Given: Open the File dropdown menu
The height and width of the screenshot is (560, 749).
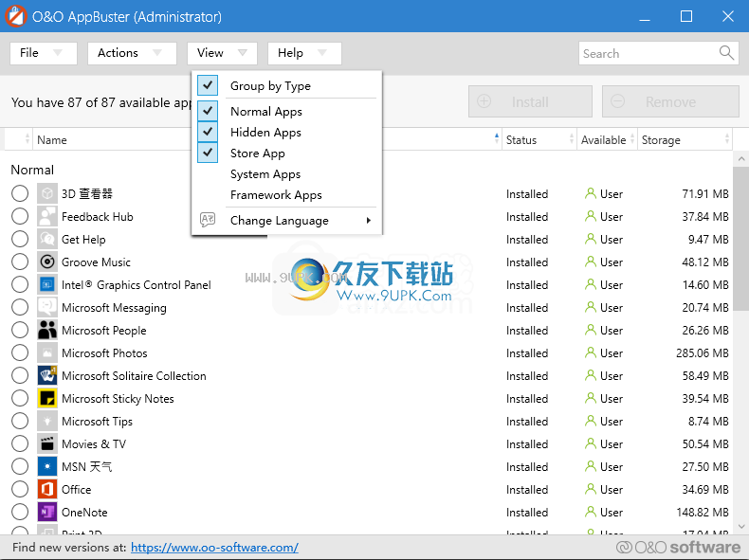Looking at the screenshot, I should click(44, 53).
